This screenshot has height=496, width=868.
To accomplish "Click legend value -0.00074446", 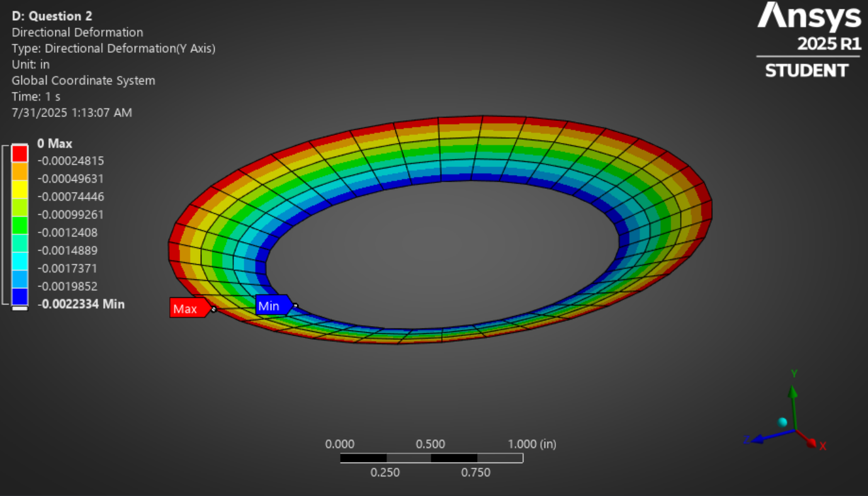I will (71, 196).
